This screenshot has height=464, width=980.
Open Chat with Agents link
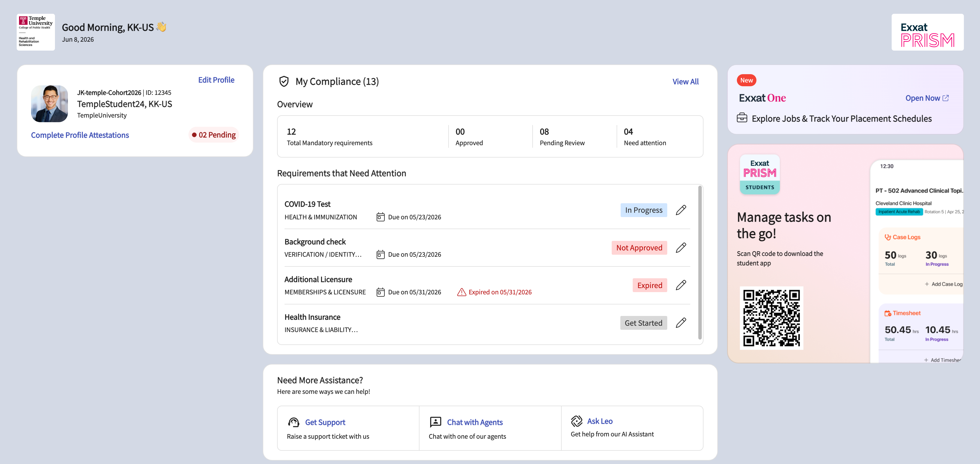pyautogui.click(x=475, y=422)
